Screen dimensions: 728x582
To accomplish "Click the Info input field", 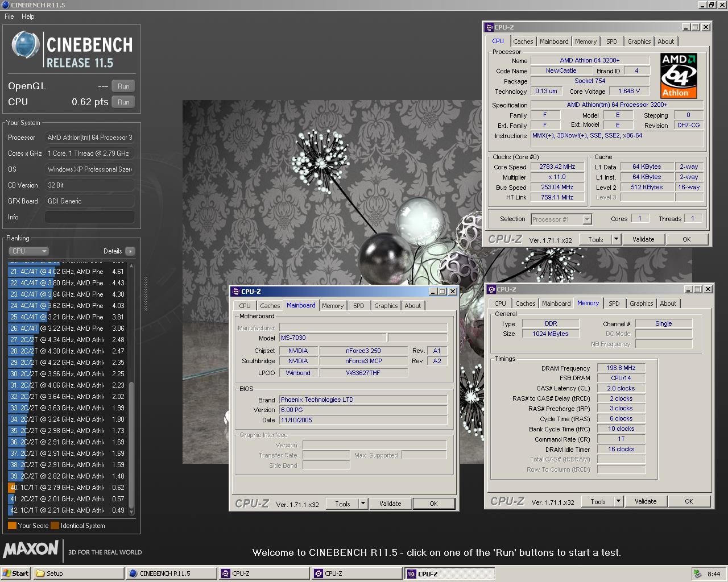I will tap(90, 217).
